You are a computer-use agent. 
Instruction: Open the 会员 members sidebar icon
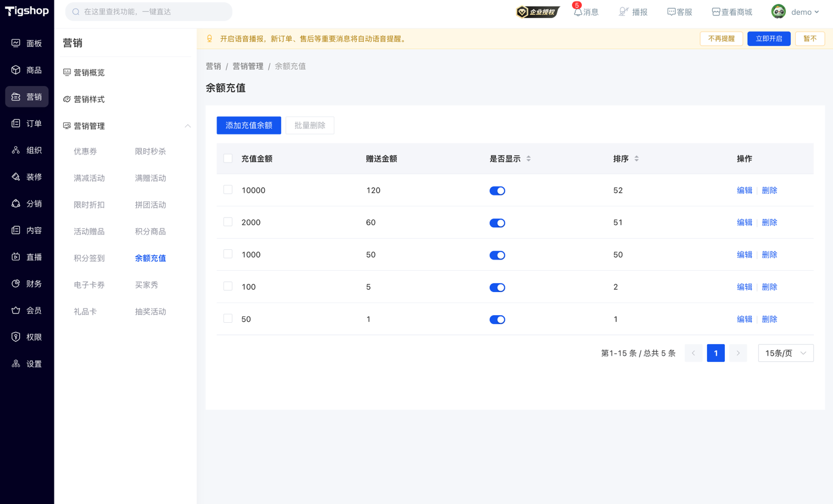[16, 310]
